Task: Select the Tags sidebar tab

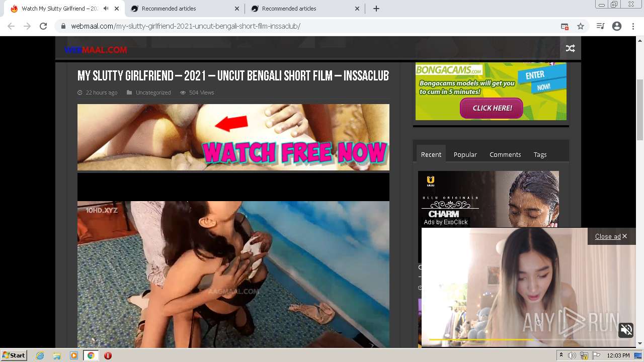Action: 540,154
